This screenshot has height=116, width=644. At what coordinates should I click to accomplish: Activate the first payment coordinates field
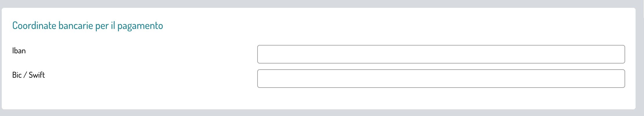(x=441, y=54)
